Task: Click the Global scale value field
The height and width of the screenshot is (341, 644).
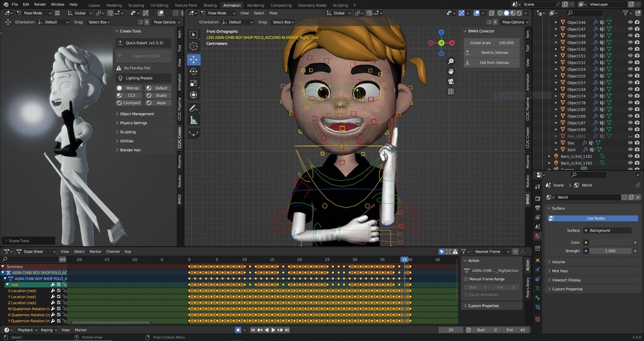Action: click(492, 43)
